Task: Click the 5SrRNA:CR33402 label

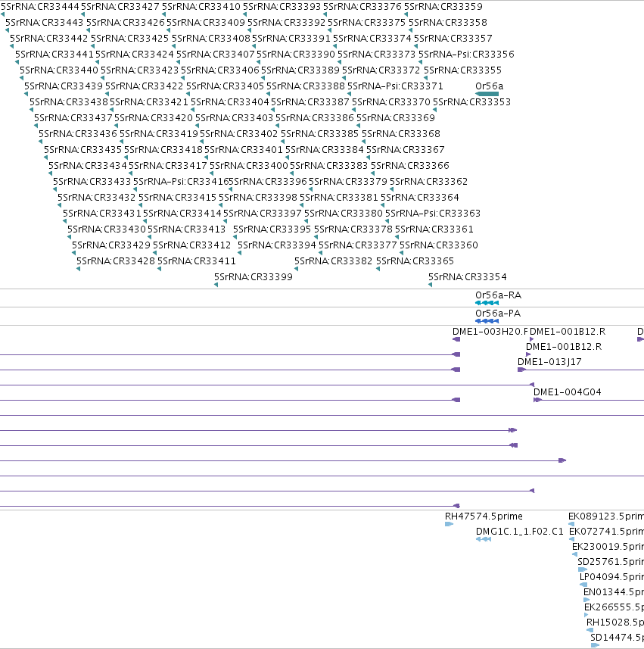Action: click(239, 134)
